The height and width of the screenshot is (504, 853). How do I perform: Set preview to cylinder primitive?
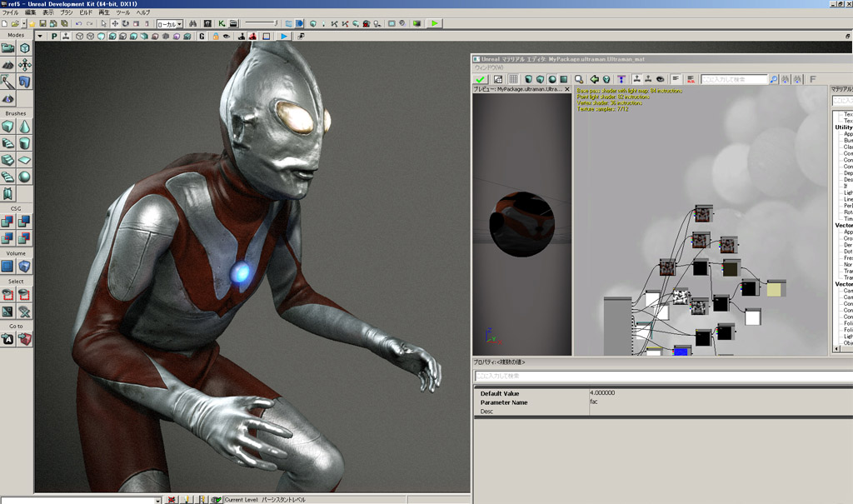point(528,79)
